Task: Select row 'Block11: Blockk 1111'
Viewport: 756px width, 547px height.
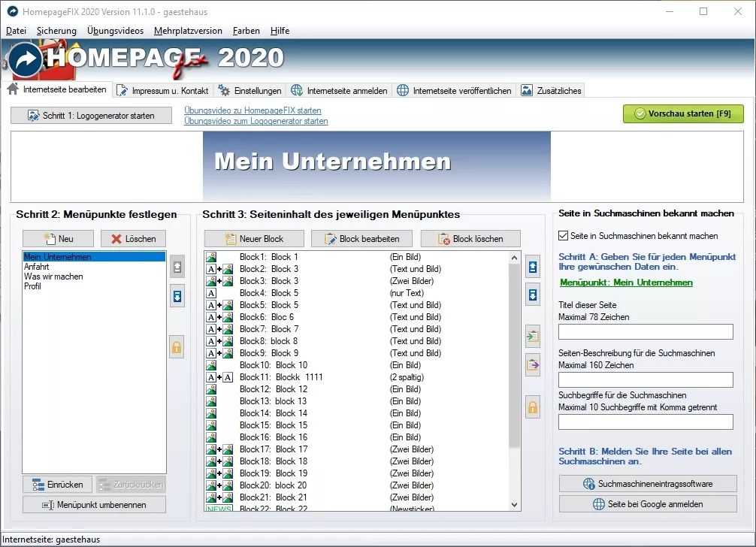Action: click(357, 377)
